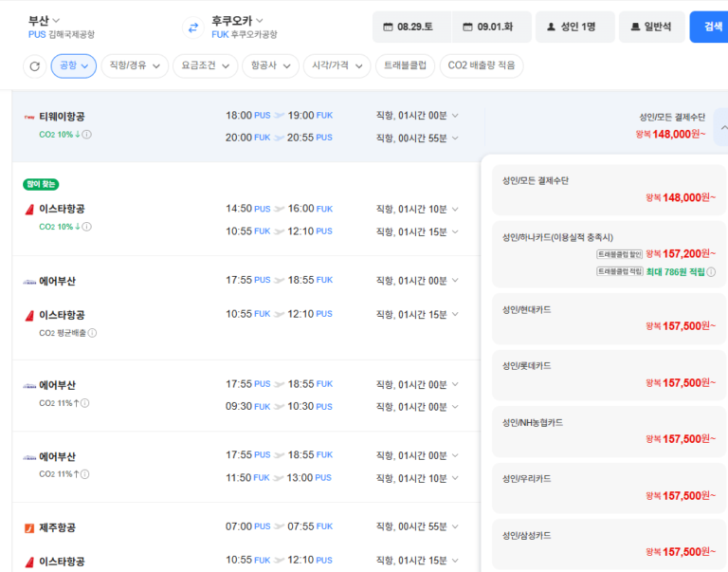This screenshot has width=728, height=572.
Task: Expand 이스타항공 14:50 outbound flight details
Action: (455, 209)
